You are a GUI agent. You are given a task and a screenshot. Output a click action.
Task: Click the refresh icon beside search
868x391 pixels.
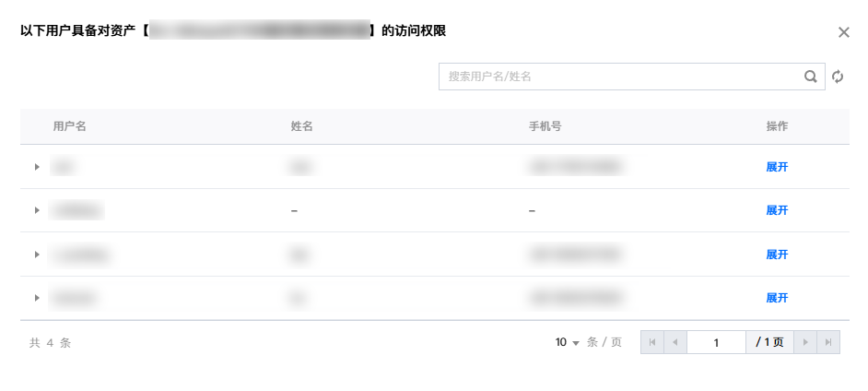pyautogui.click(x=838, y=77)
